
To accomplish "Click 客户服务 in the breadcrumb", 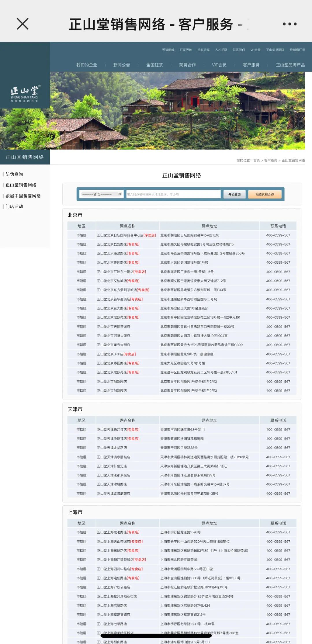I will coord(271,160).
